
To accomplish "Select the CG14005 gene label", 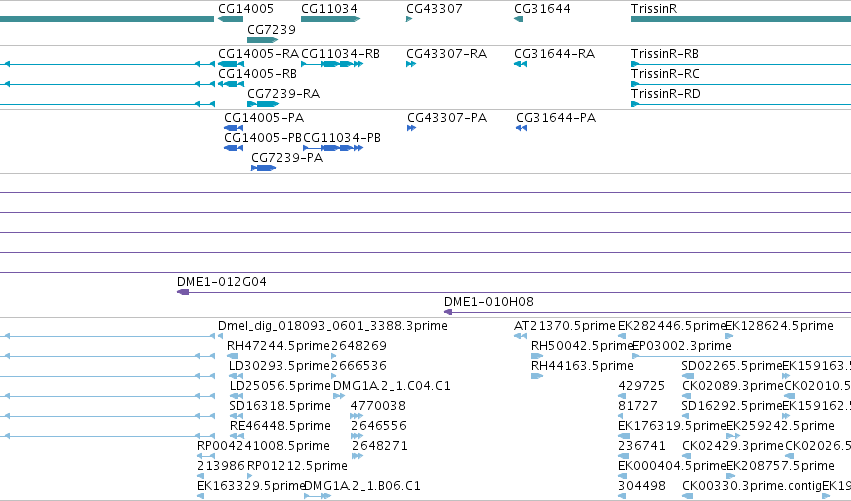I will 246,9.
